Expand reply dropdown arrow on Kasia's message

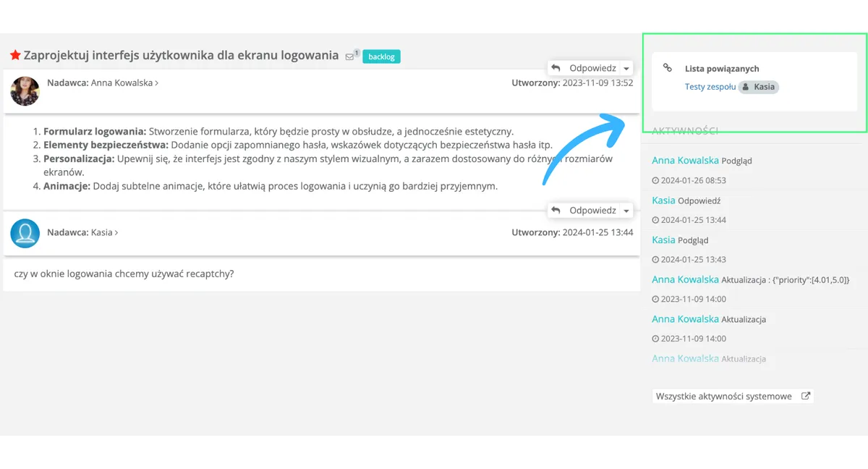click(x=626, y=211)
